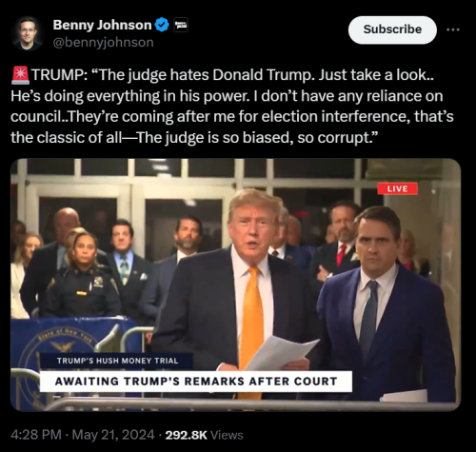
Task: Open the @bennyjohnson handle link
Action: (103, 43)
